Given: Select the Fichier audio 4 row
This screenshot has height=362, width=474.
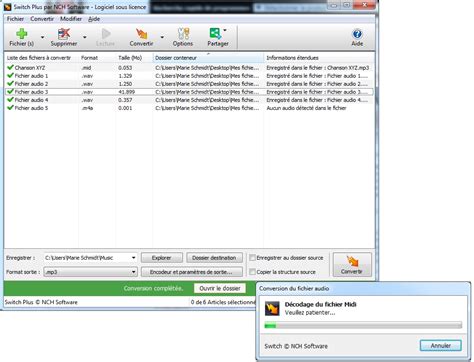Looking at the screenshot, I should [189, 100].
